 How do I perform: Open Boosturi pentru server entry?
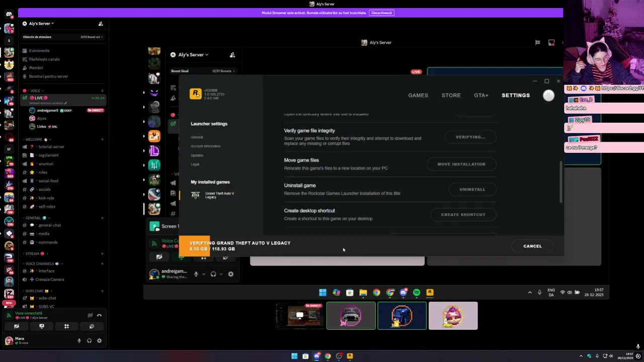tap(62, 76)
